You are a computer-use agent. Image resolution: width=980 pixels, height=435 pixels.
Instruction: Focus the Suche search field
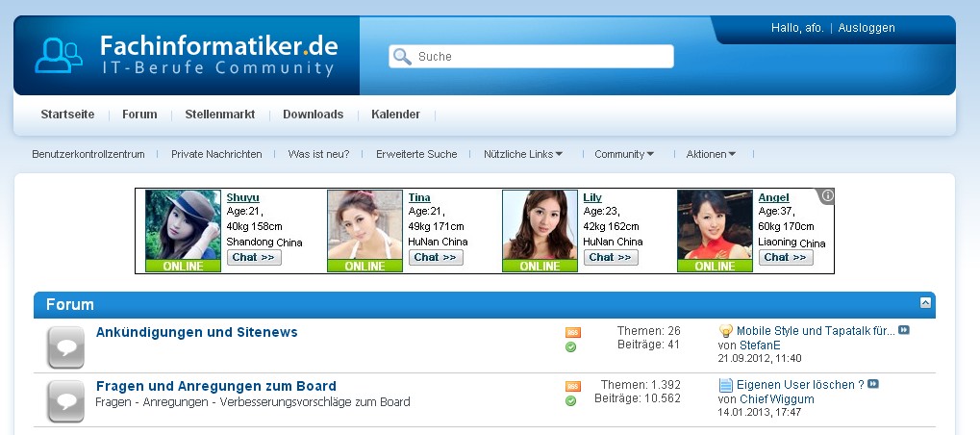[531, 56]
